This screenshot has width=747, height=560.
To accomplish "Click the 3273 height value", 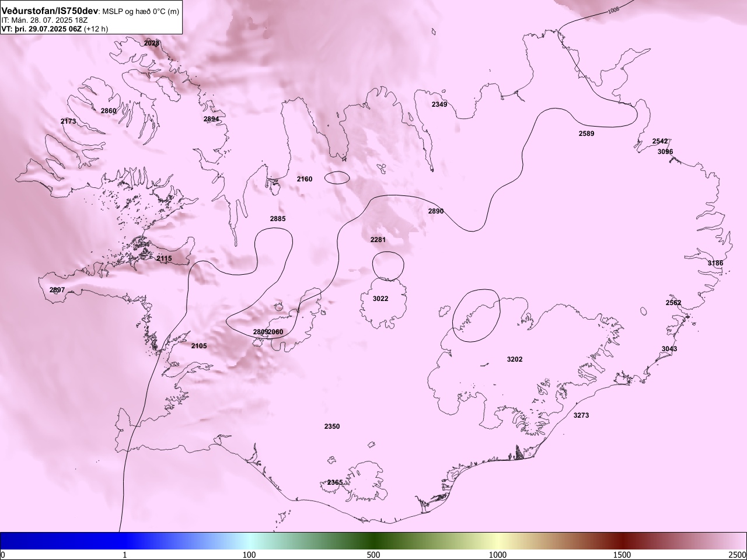I will pyautogui.click(x=581, y=415).
